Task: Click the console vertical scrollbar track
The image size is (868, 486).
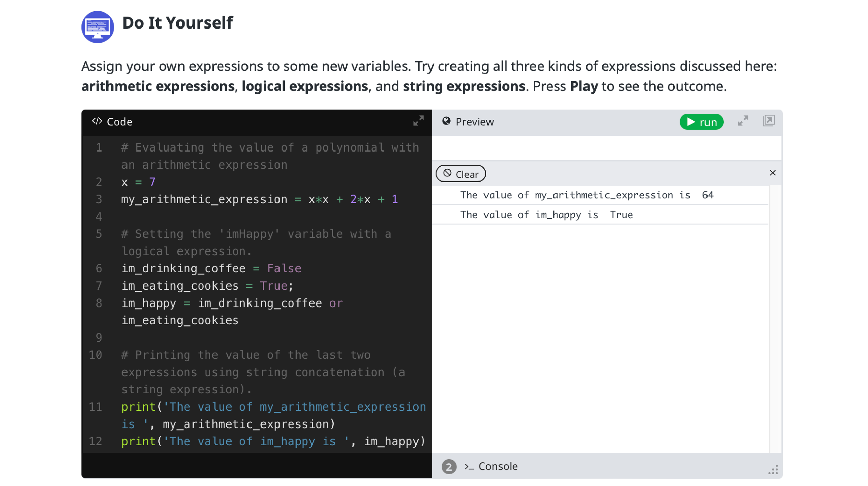Action: point(775,319)
